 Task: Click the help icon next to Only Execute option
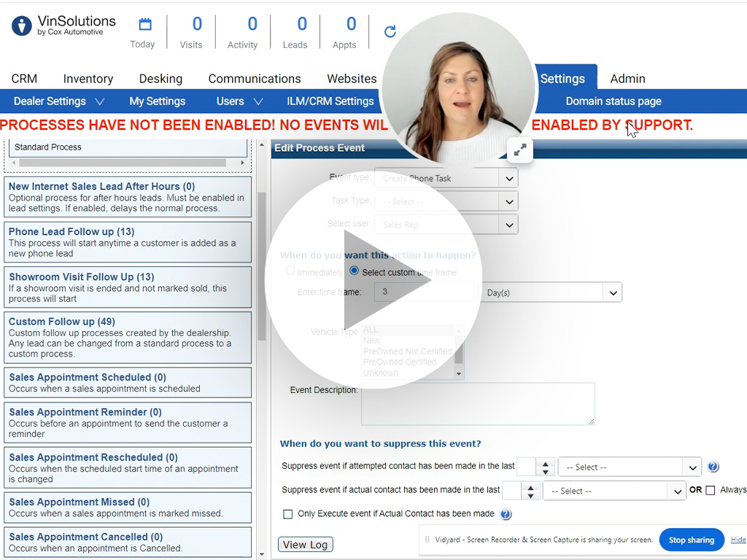tap(506, 514)
